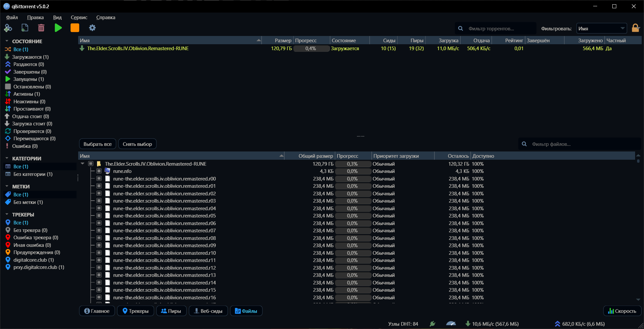Click the green downloading arrow beside the torrent name

click(x=82, y=49)
